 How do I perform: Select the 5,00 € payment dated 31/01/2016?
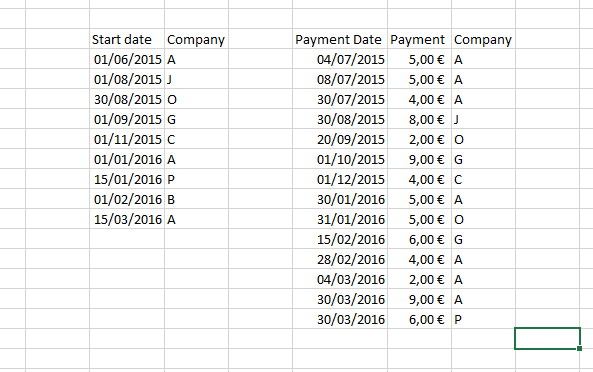[x=419, y=220]
